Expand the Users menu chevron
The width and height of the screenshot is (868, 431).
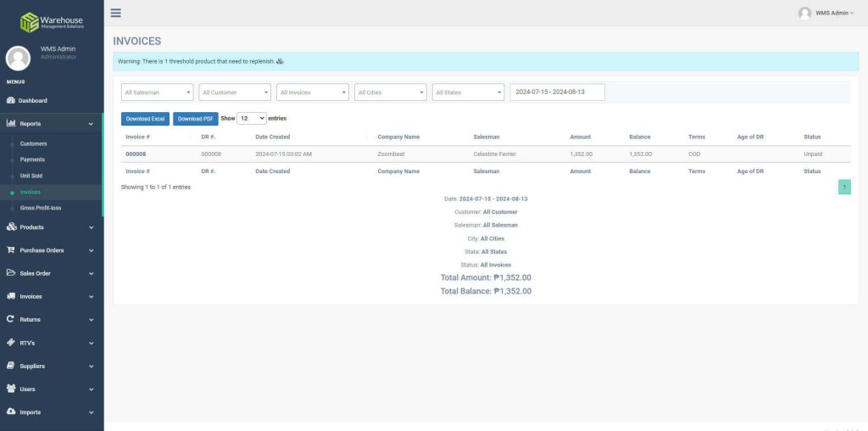91,389
